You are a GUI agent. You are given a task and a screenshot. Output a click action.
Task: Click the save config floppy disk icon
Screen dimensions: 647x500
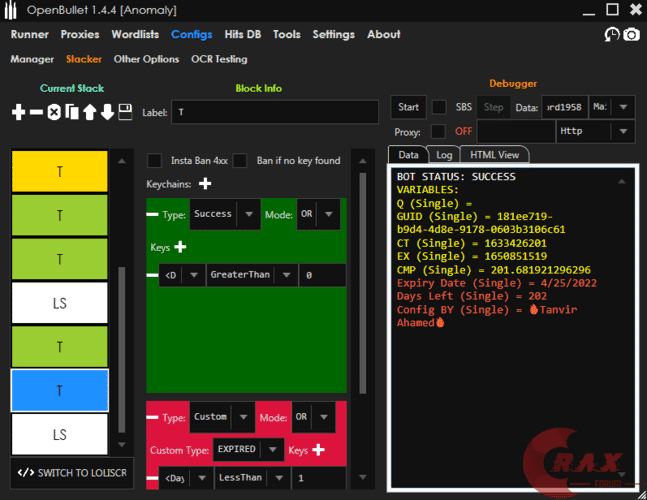[125, 112]
